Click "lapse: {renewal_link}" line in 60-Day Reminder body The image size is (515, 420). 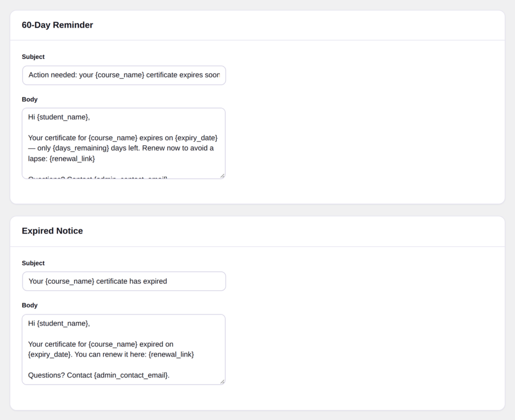[x=61, y=159]
